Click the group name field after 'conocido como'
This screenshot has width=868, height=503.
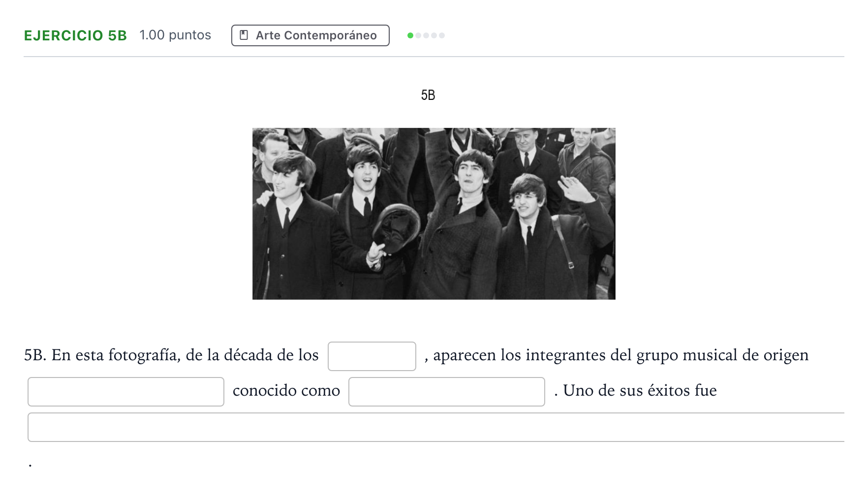(x=447, y=392)
